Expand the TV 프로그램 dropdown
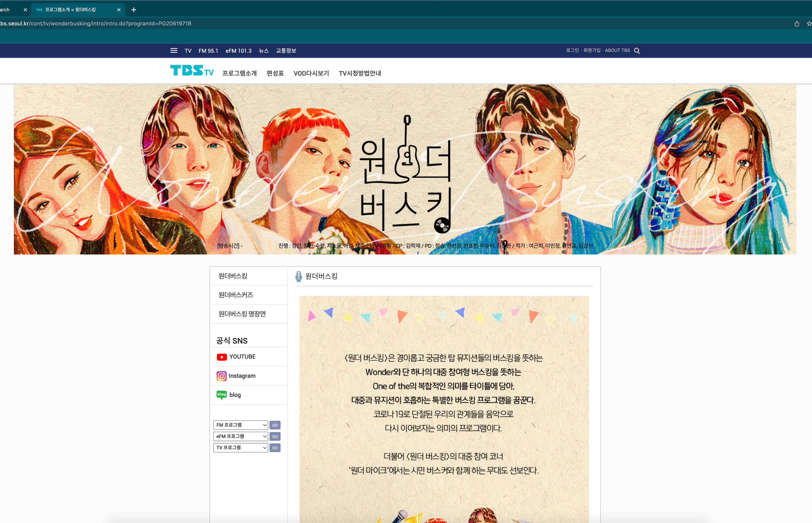812x523 pixels. (241, 448)
